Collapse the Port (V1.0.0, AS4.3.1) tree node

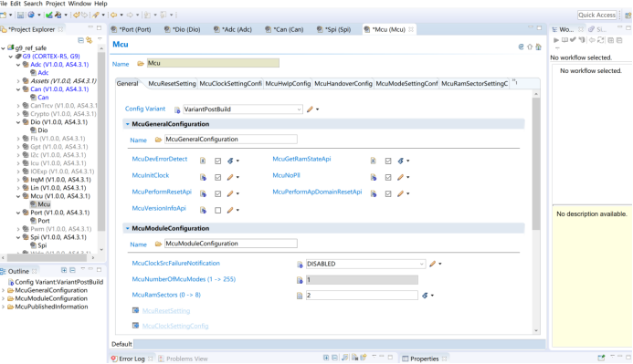(18, 213)
